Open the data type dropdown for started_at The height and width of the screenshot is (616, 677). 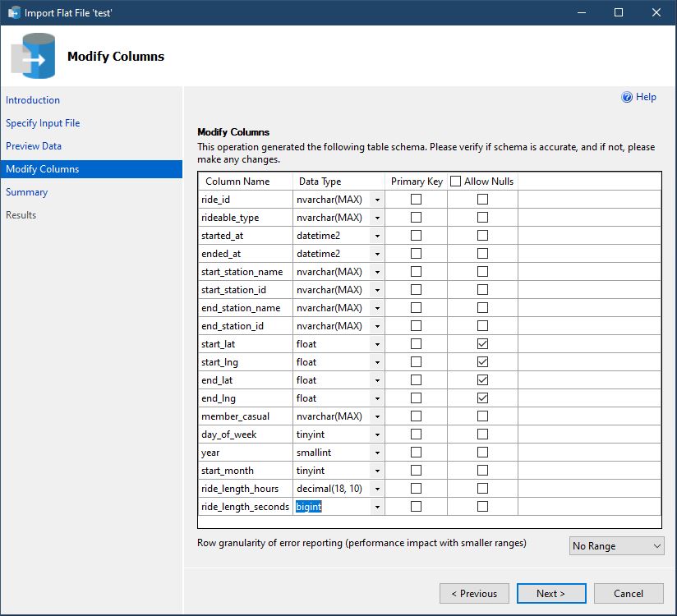point(377,236)
